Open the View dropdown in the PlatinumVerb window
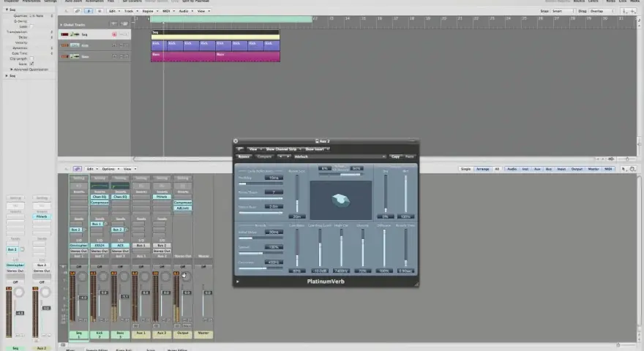Screen dimensions: 644x351 click(255, 149)
